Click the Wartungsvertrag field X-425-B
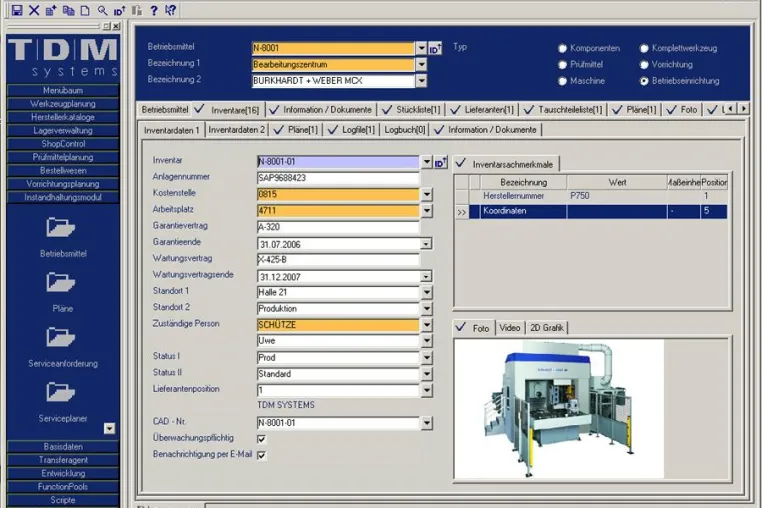Screen dimensions: 762x508 (x=338, y=260)
